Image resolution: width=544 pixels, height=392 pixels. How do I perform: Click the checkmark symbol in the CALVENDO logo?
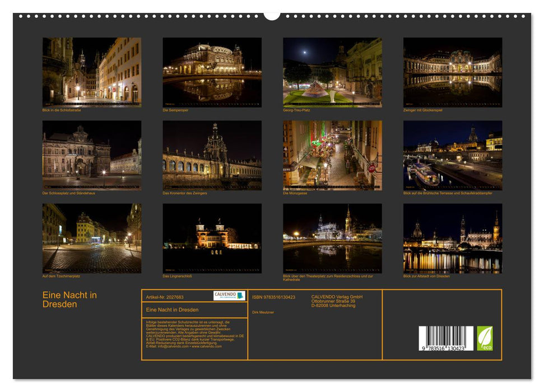coord(241,295)
